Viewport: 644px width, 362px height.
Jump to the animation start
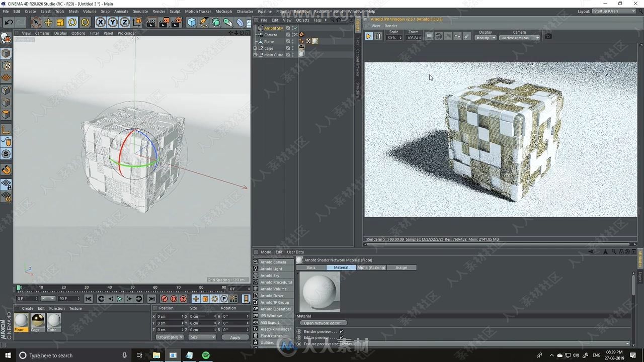[88, 299]
